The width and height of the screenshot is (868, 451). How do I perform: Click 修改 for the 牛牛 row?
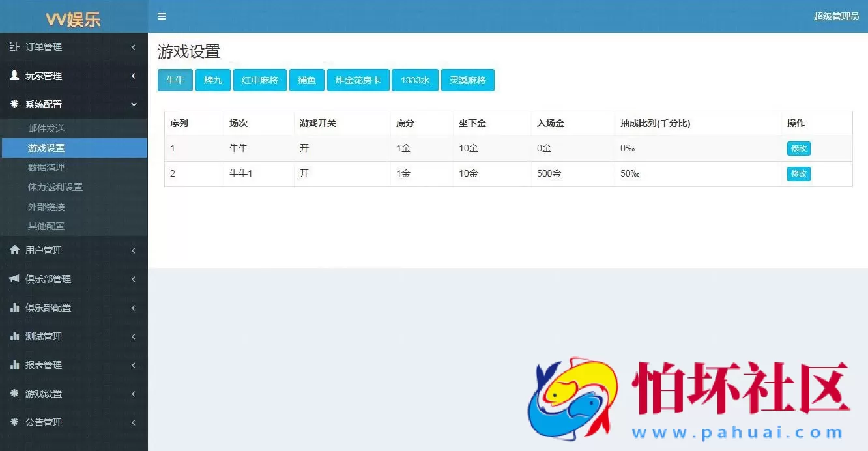(x=798, y=148)
